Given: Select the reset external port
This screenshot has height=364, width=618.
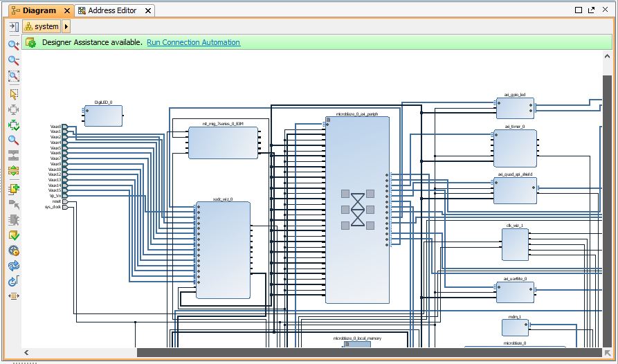Looking at the screenshot, I should click(x=64, y=201).
